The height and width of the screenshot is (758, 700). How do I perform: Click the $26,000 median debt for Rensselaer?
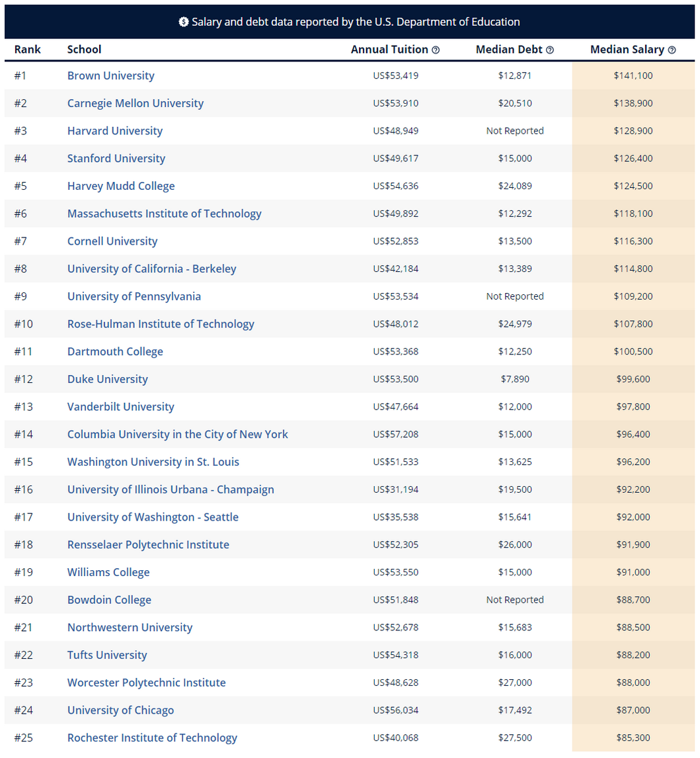click(x=515, y=544)
